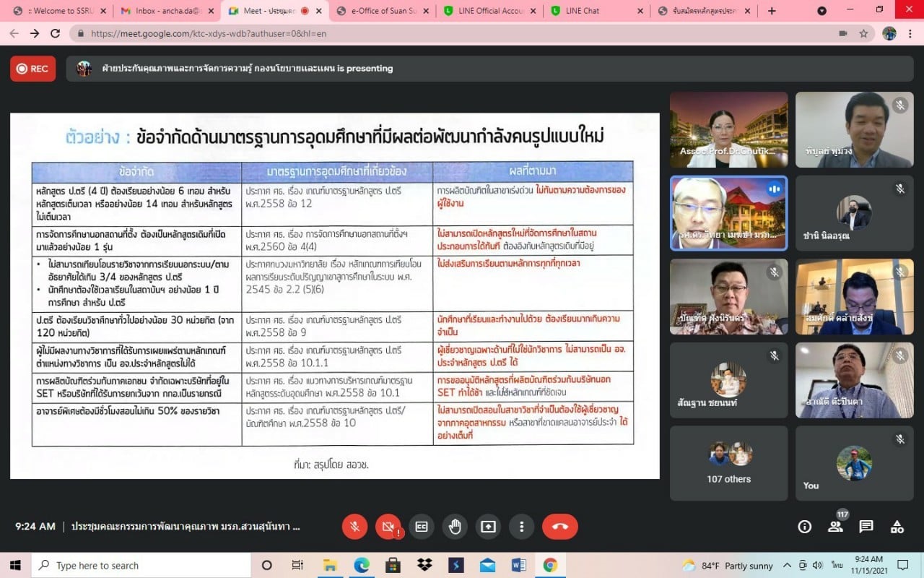
Task: Open the chat panel
Action: (866, 527)
